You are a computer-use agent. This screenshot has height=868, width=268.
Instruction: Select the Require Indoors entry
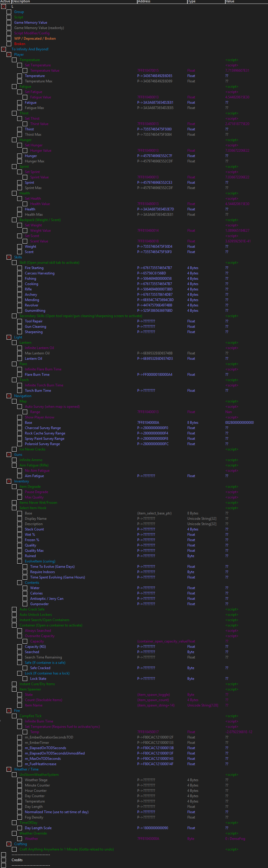pyautogui.click(x=42, y=572)
